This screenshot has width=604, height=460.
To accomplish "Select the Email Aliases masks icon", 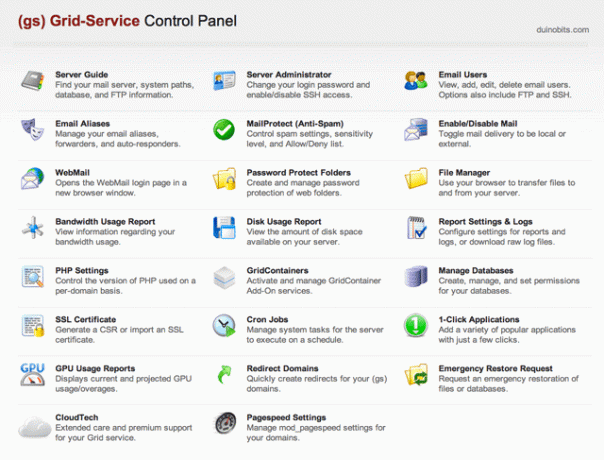I will click(33, 129).
